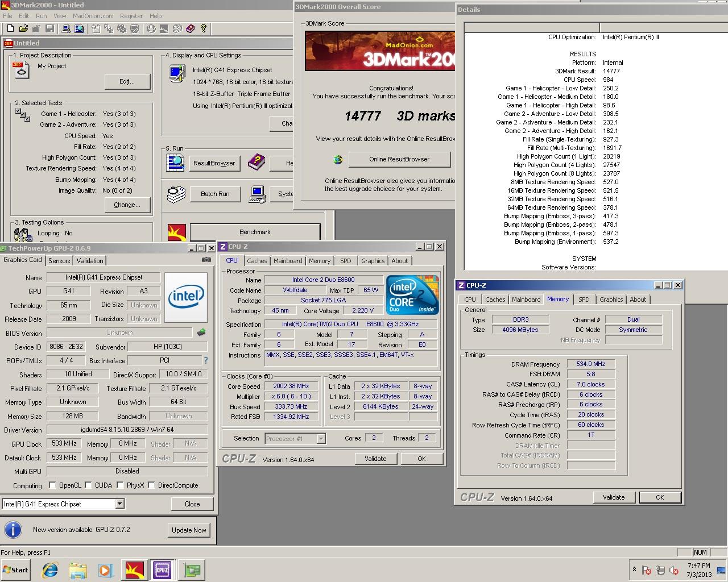Click the yellow question mark toolbar icon
The width and height of the screenshot is (728, 582).
point(203,28)
